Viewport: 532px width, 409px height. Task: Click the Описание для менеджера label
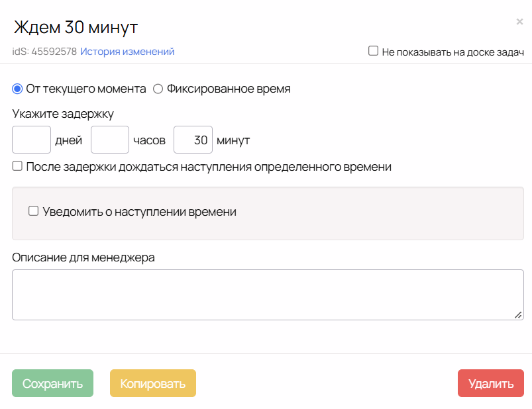tap(83, 257)
